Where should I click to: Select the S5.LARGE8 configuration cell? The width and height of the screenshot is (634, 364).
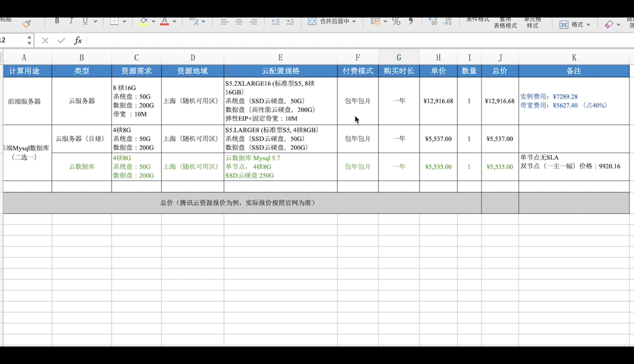click(x=281, y=139)
